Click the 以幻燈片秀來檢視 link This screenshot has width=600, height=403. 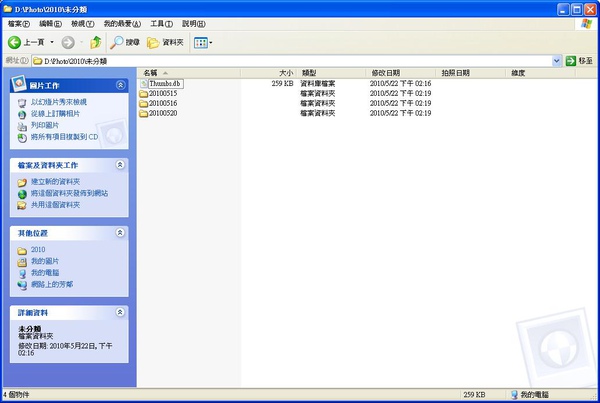(59, 102)
